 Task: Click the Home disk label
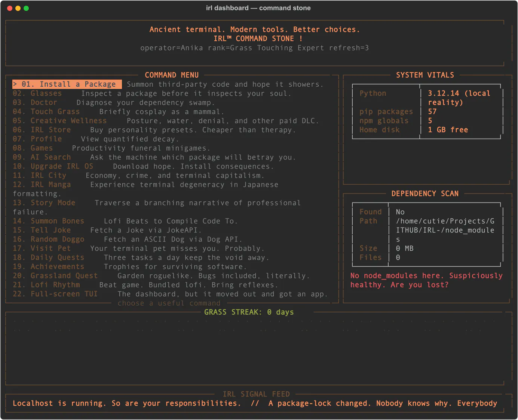pyautogui.click(x=380, y=130)
